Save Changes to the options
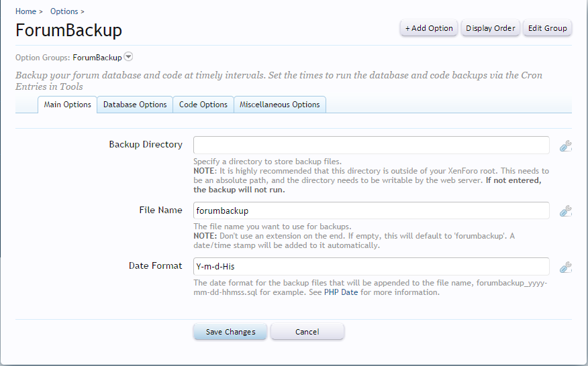Image resolution: width=588 pixels, height=366 pixels. click(230, 332)
